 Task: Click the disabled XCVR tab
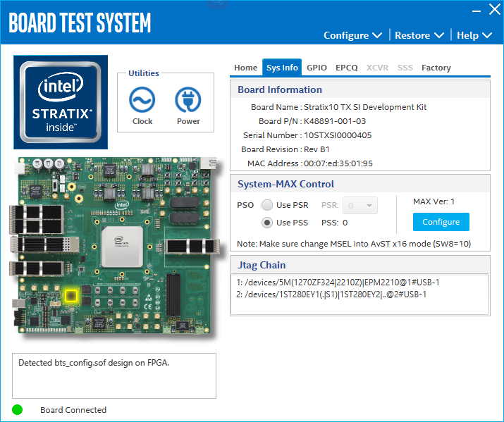click(377, 68)
